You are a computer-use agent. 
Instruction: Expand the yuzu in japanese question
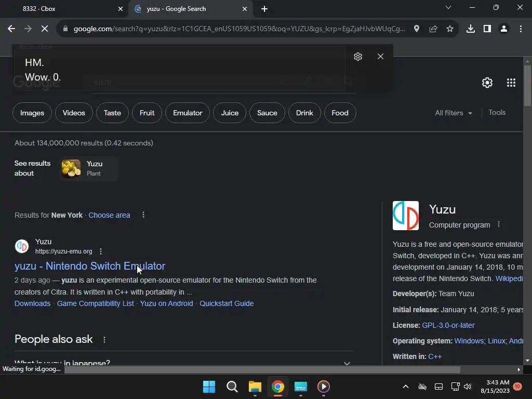[184, 363]
